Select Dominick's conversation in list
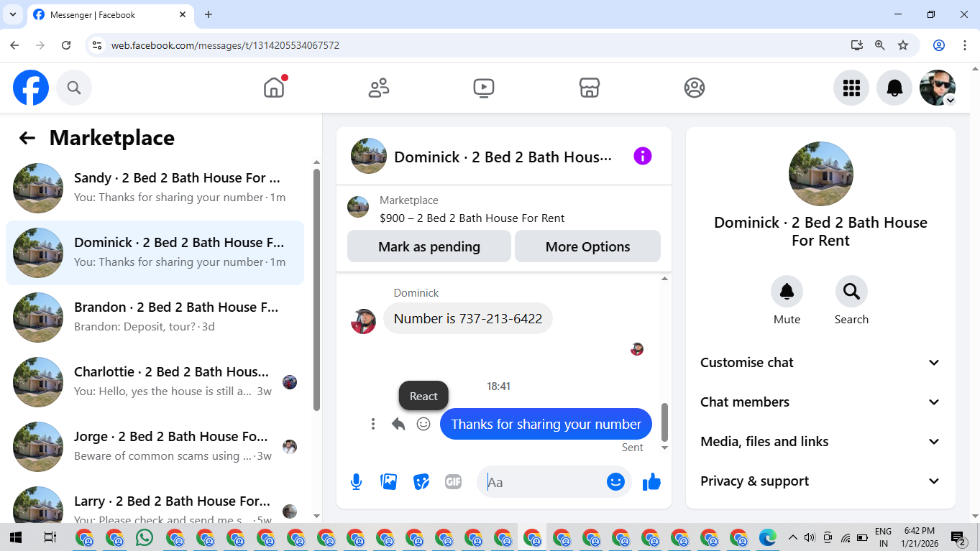The image size is (980, 551). [x=155, y=253]
